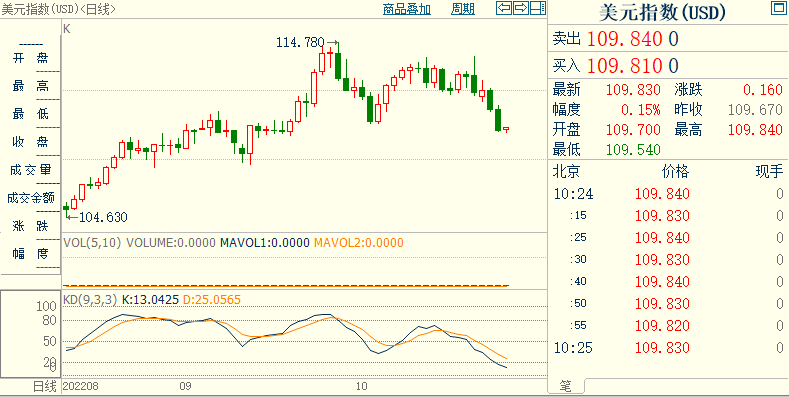
Task: Click the right arrow navigation icon
Action: tap(521, 8)
